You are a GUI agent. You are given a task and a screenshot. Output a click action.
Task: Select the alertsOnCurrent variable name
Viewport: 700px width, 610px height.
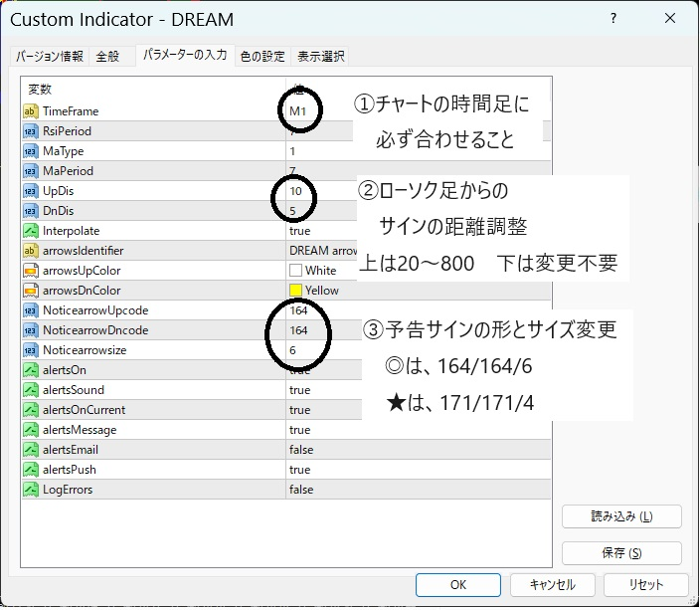(84, 409)
